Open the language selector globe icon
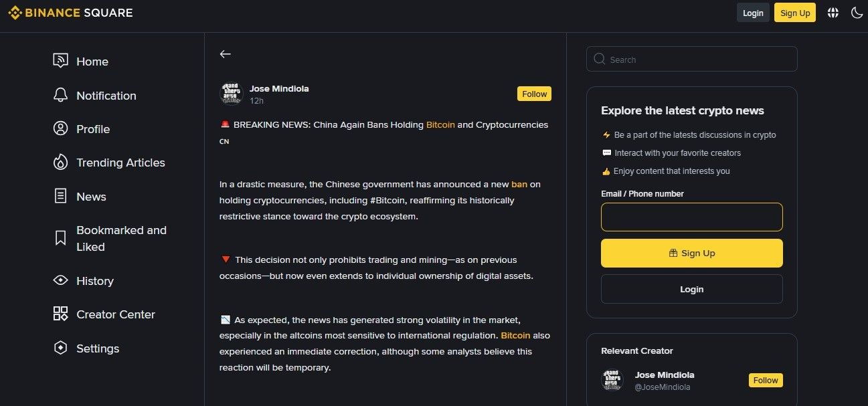Image resolution: width=868 pixels, height=406 pixels. pos(833,12)
